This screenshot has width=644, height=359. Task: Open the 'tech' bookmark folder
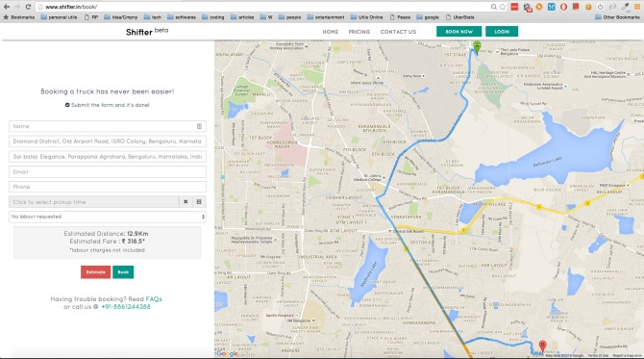coord(153,17)
